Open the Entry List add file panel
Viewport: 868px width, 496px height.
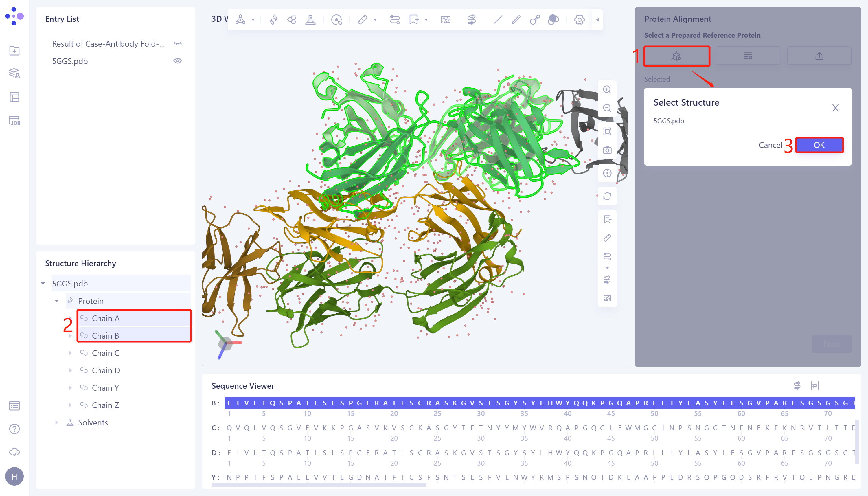coord(14,50)
